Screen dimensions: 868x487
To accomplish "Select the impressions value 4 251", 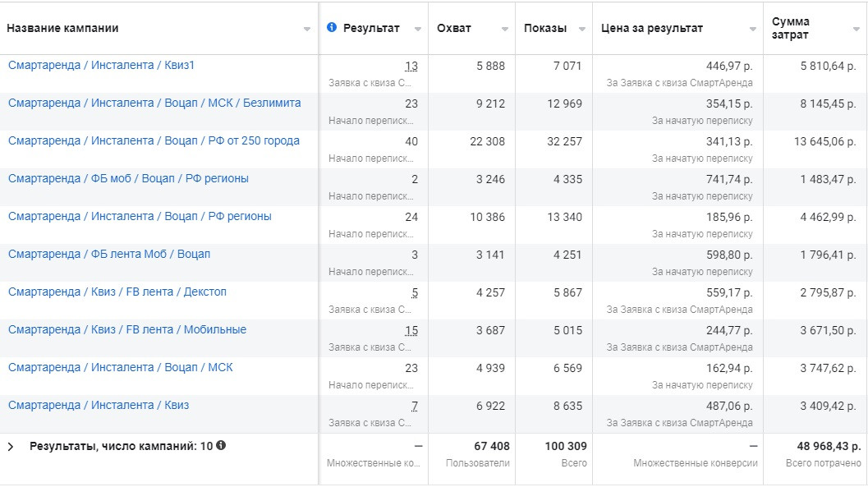I will click(568, 255).
